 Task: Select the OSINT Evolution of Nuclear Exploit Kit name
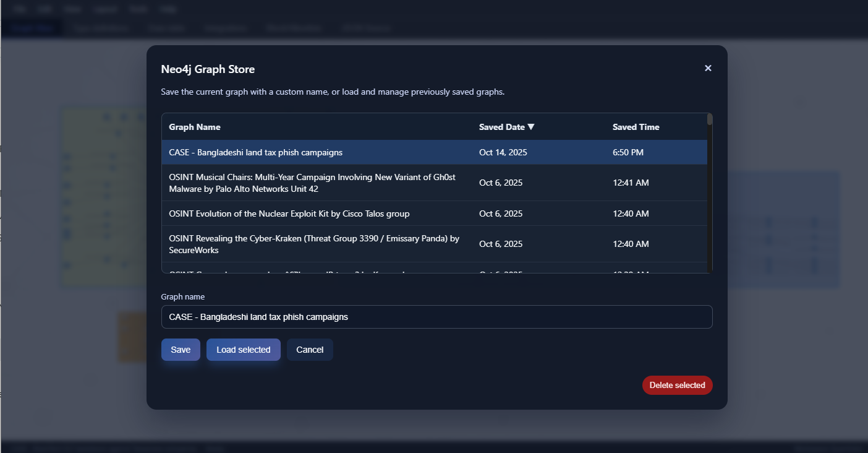coord(289,214)
